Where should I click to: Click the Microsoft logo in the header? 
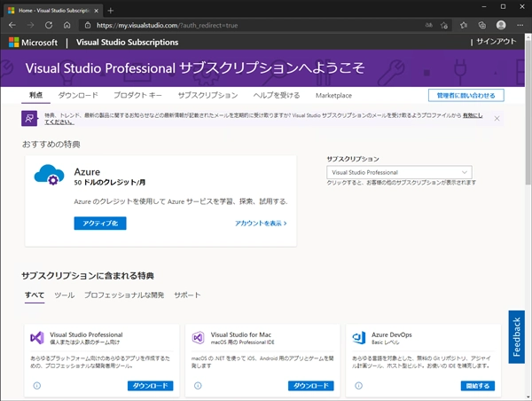pyautogui.click(x=33, y=42)
